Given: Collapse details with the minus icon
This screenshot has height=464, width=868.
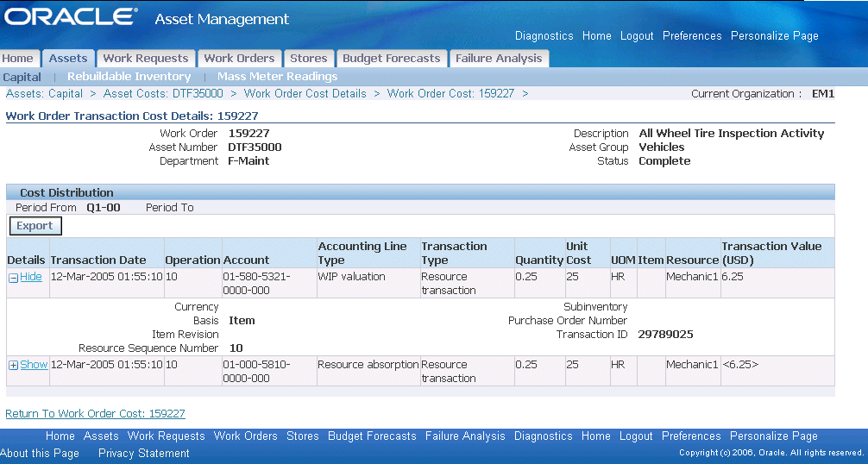Looking at the screenshot, I should tap(13, 279).
